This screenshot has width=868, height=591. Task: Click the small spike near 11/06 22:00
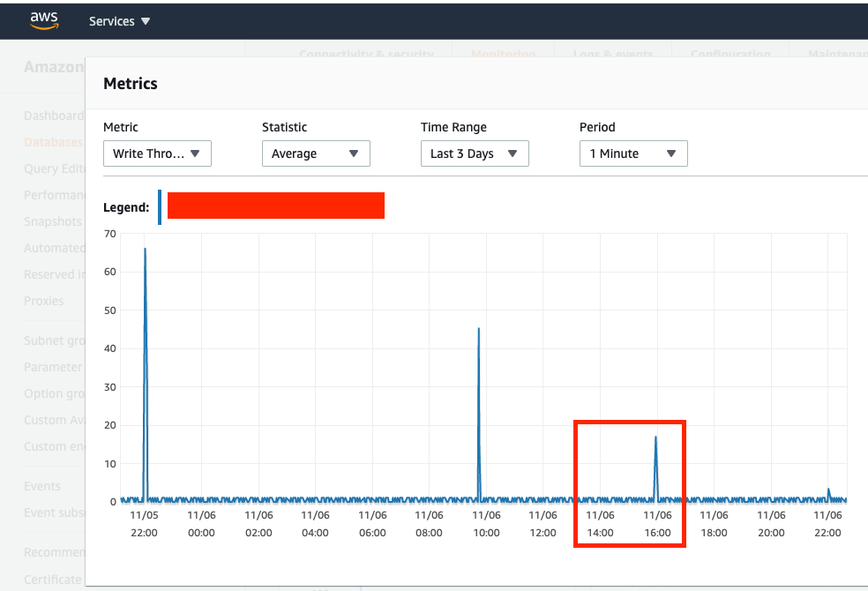tap(828, 494)
